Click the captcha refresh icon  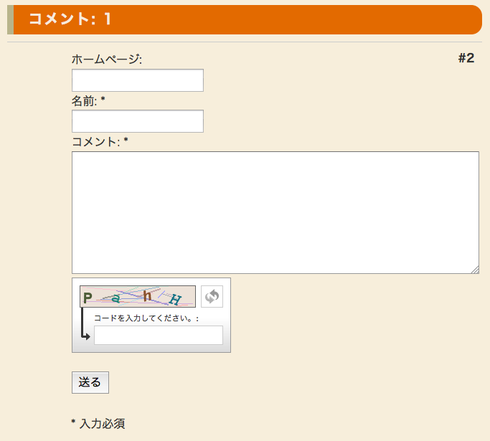[x=212, y=296]
